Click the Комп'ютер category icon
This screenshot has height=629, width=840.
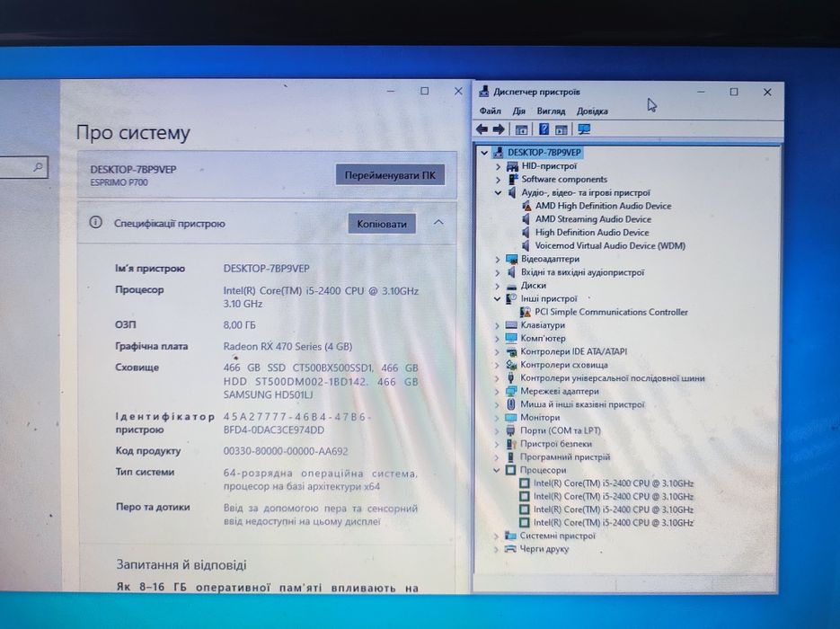(x=511, y=339)
